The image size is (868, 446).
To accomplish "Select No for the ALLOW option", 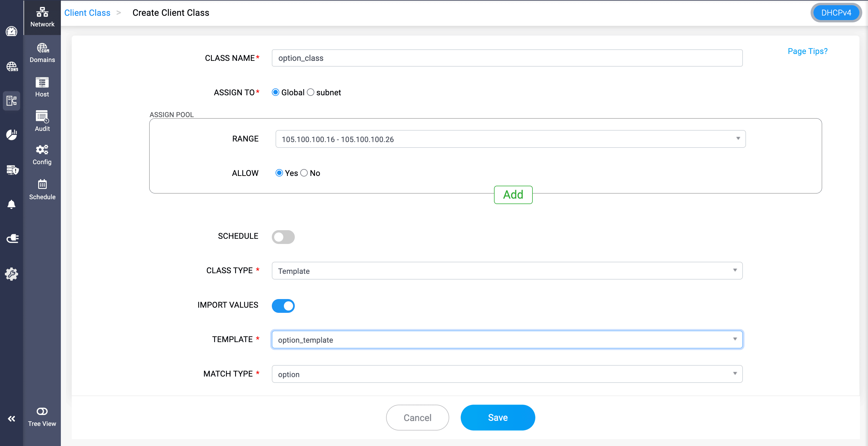I will (x=304, y=173).
